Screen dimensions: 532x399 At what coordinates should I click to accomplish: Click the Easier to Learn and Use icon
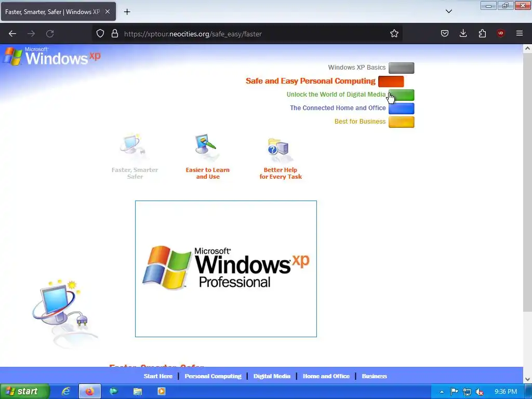click(x=206, y=147)
